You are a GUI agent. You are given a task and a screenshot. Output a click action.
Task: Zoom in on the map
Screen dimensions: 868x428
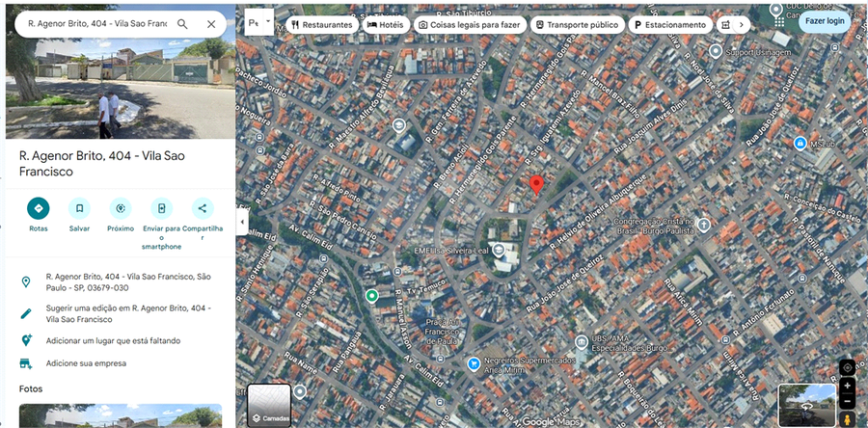pyautogui.click(x=847, y=386)
